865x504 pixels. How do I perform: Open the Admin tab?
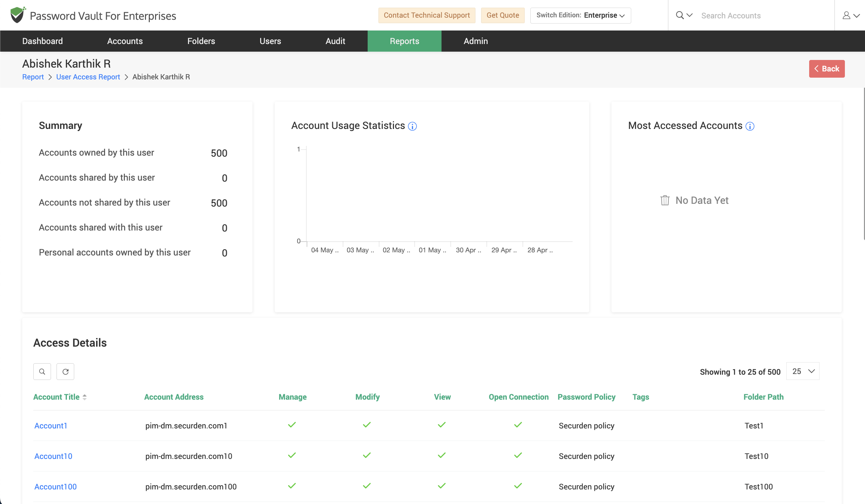[476, 41]
